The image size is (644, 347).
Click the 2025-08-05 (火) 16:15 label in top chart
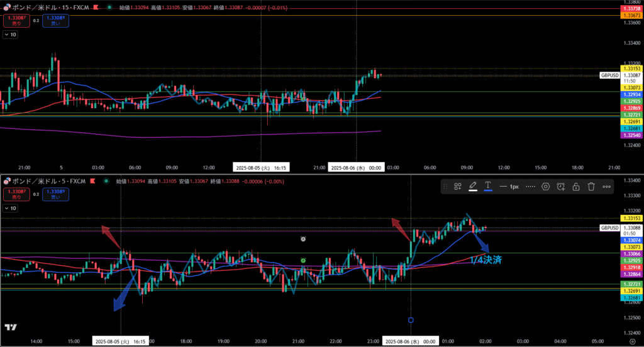(x=261, y=168)
